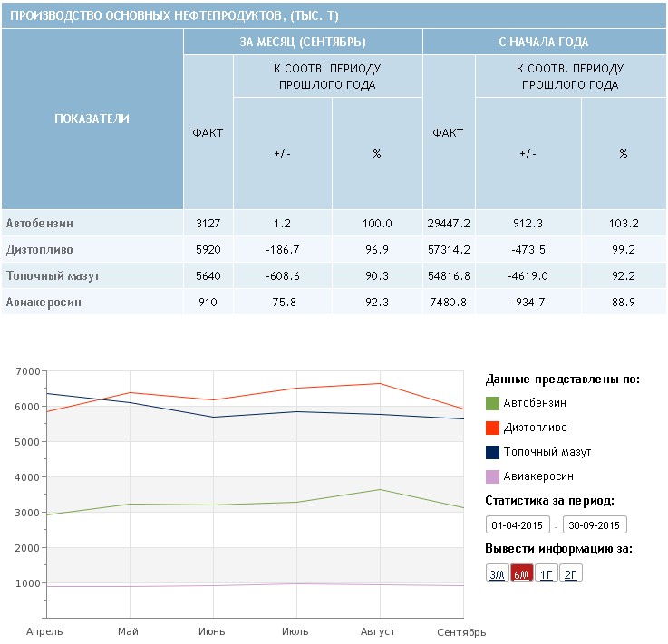Switch the chart to 2Г period
Viewport: 668px width, 644px height.
(570, 574)
